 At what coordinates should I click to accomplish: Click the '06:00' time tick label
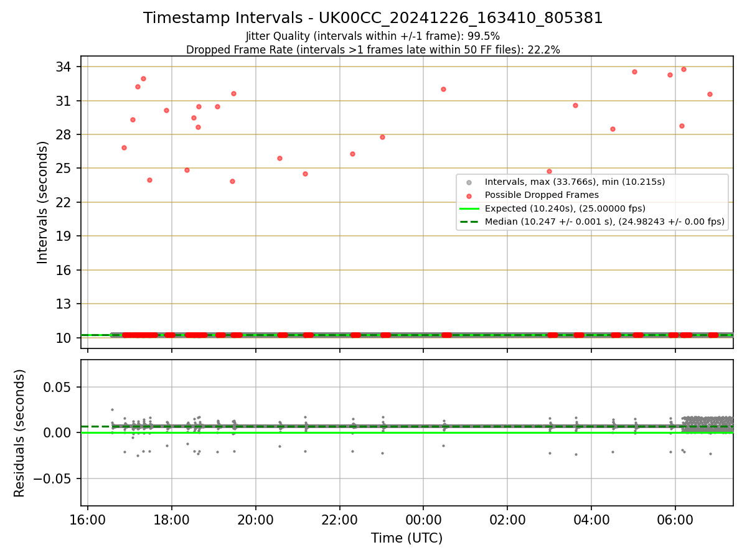pyautogui.click(x=675, y=520)
